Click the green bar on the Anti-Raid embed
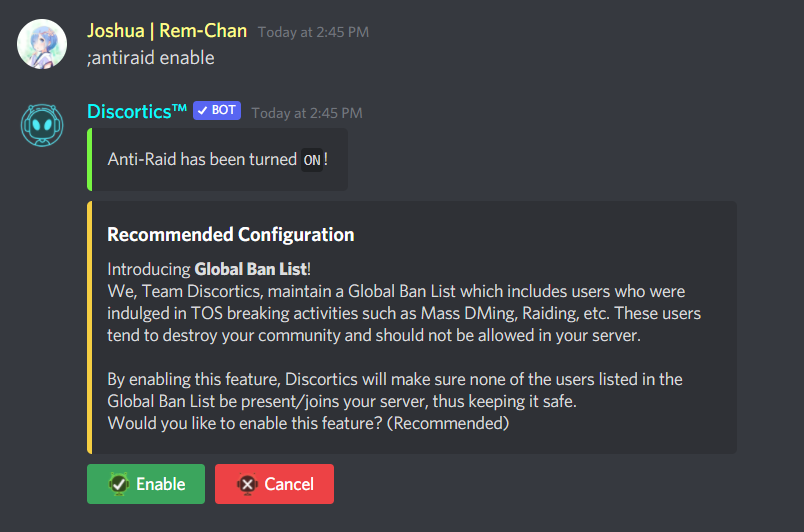 tap(90, 159)
